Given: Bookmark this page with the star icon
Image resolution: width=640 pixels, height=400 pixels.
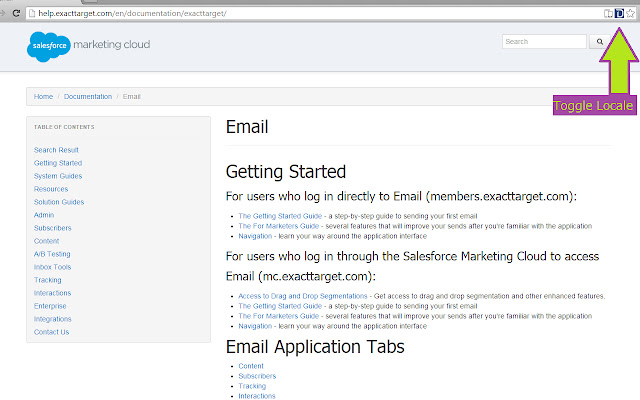Looking at the screenshot, I should coord(630,12).
